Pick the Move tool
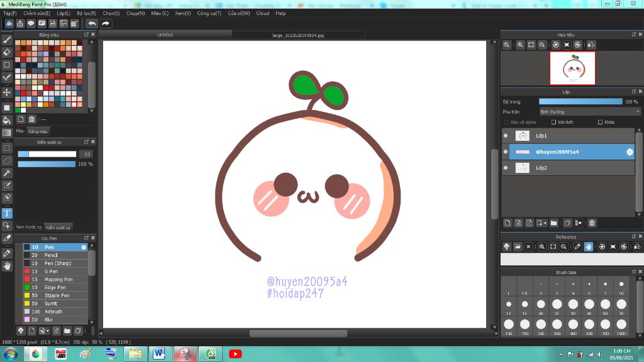This screenshot has height=362, width=644. pyautogui.click(x=7, y=92)
